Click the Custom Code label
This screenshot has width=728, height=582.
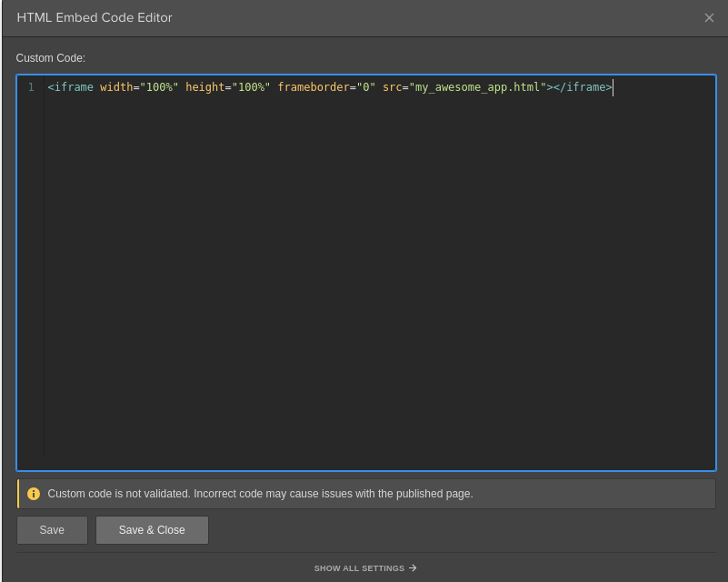50,58
